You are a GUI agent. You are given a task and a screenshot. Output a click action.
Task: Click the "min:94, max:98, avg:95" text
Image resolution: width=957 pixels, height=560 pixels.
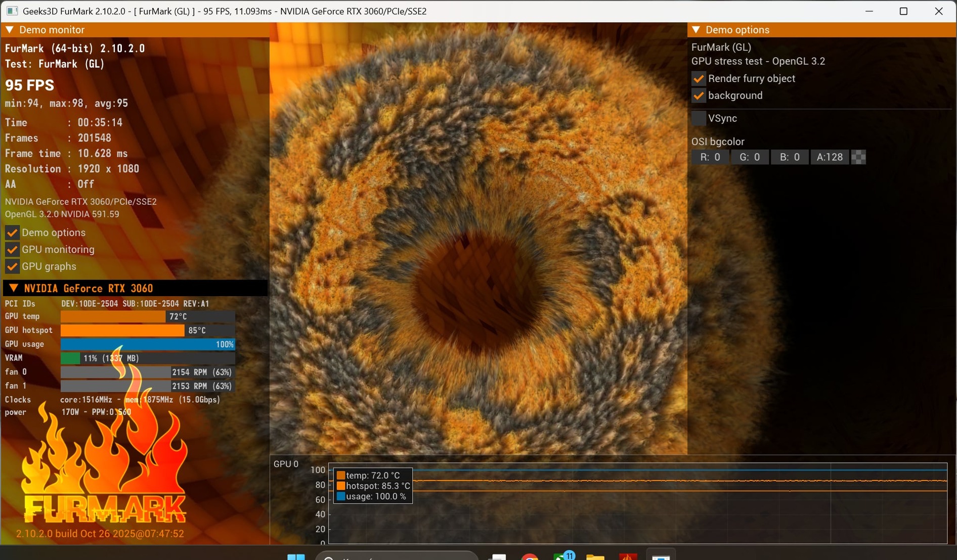click(x=66, y=104)
